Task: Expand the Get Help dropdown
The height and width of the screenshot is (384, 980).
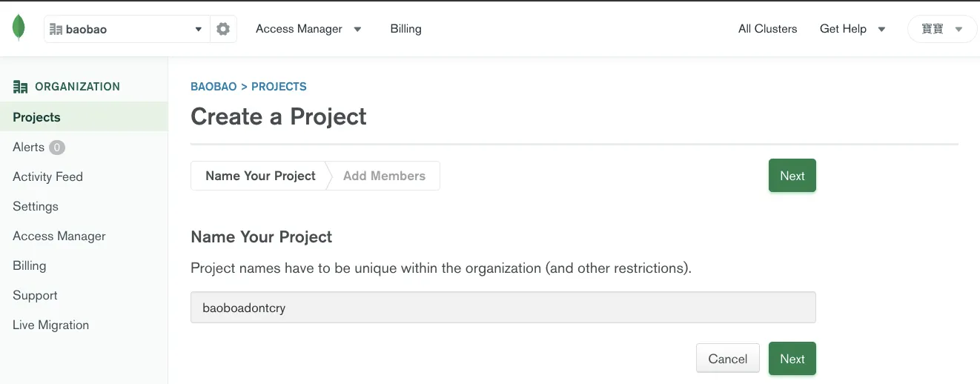Action: coord(852,29)
